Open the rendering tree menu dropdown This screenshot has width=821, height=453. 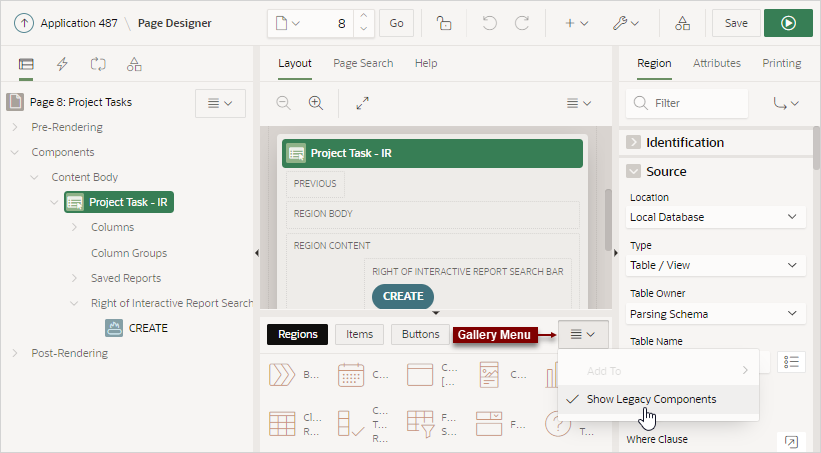(x=220, y=103)
